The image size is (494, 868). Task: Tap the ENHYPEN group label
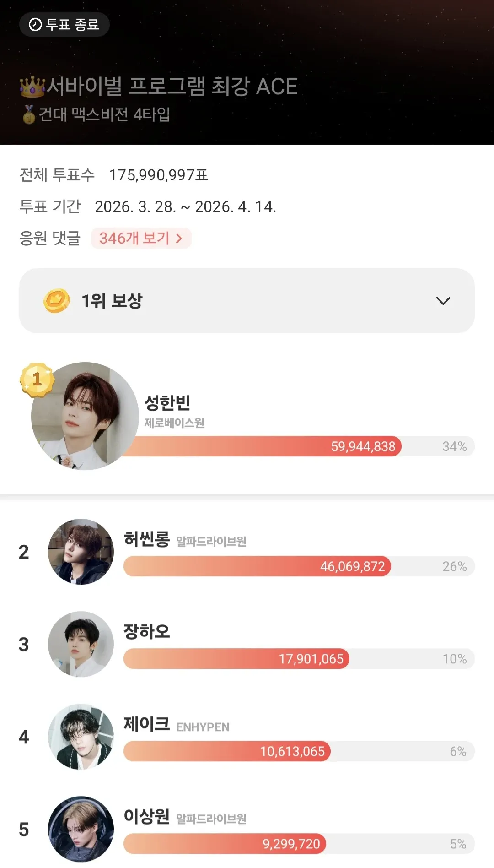pos(203,727)
